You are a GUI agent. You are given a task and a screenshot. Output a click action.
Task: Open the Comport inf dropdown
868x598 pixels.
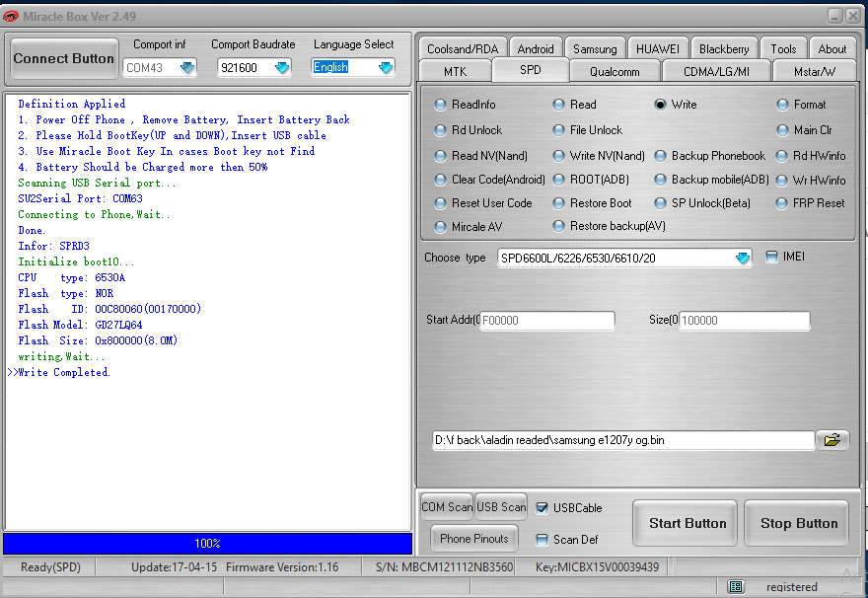tap(187, 68)
